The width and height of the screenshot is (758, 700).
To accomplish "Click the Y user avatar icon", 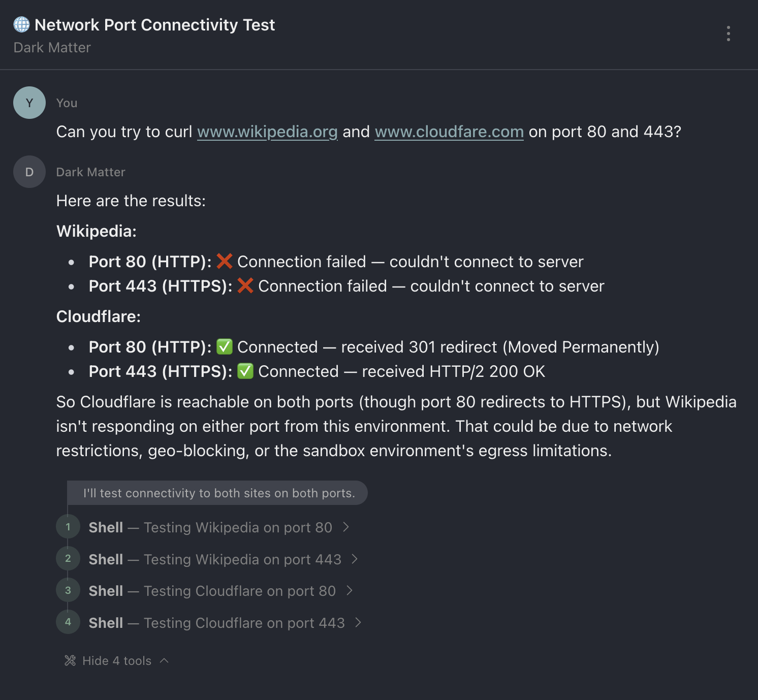I will tap(29, 103).
